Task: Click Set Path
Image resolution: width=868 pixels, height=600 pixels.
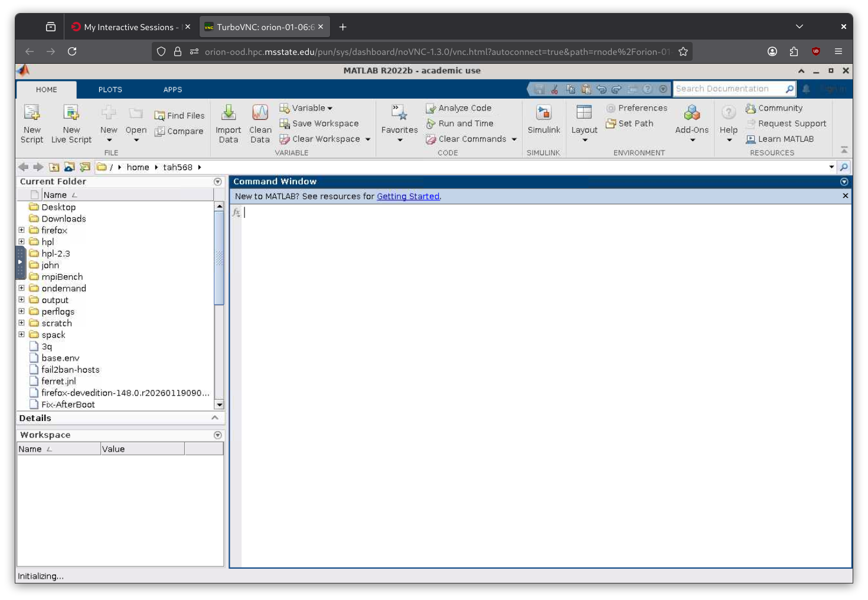Action: [x=630, y=123]
